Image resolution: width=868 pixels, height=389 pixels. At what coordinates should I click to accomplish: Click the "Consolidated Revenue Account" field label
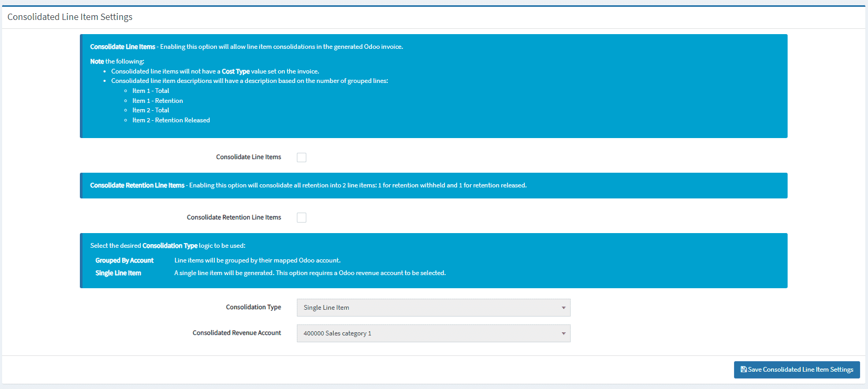point(237,333)
